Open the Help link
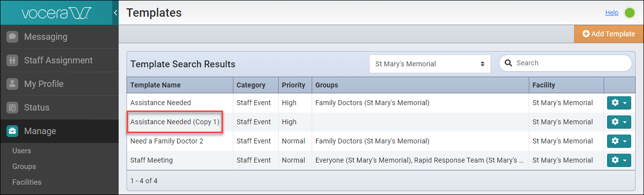The height and width of the screenshot is (195, 644). (x=612, y=13)
